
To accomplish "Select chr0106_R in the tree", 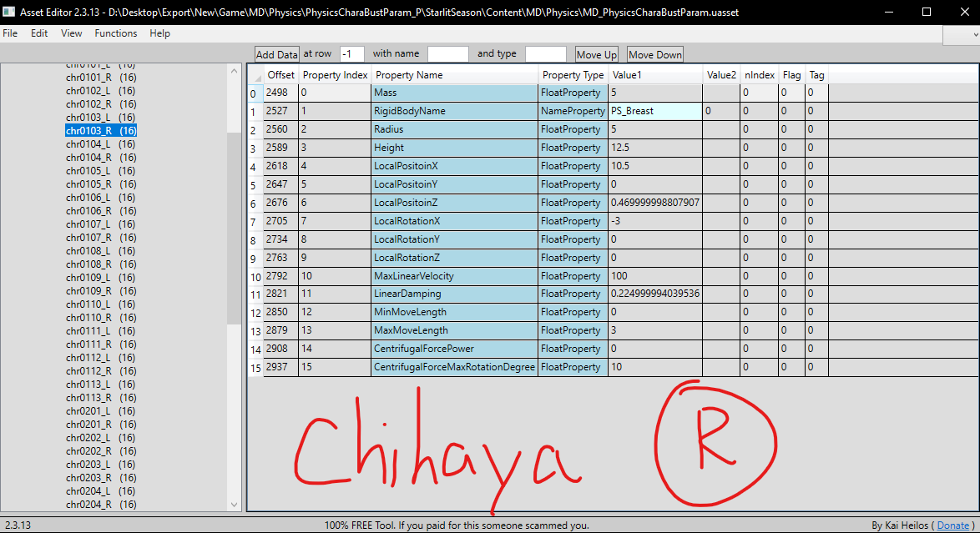I will click(x=101, y=210).
